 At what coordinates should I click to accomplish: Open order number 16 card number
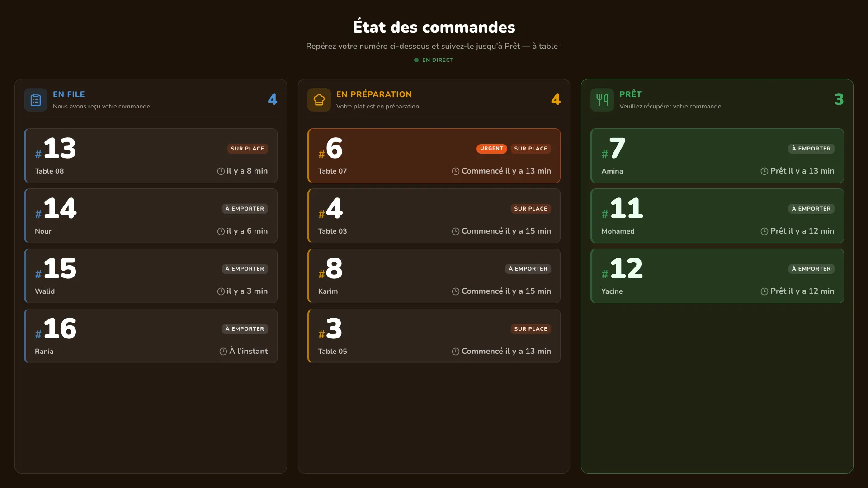point(56,329)
